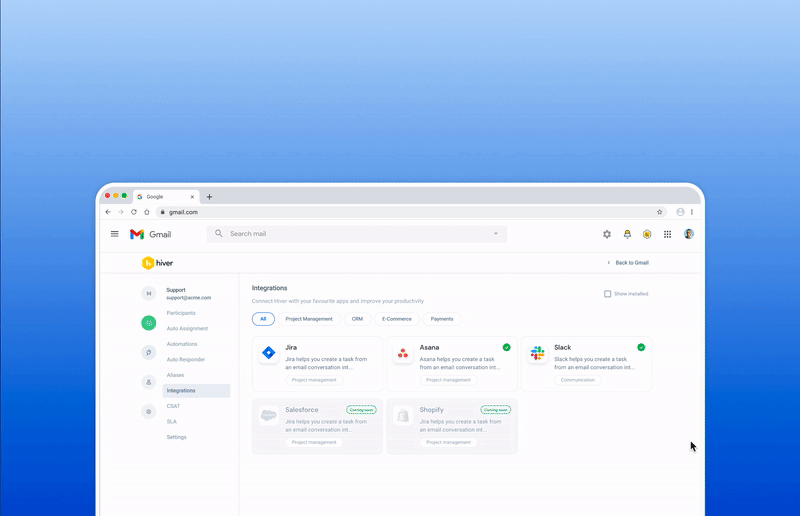800x516 pixels.
Task: Open the Google apps grid
Action: point(667,234)
